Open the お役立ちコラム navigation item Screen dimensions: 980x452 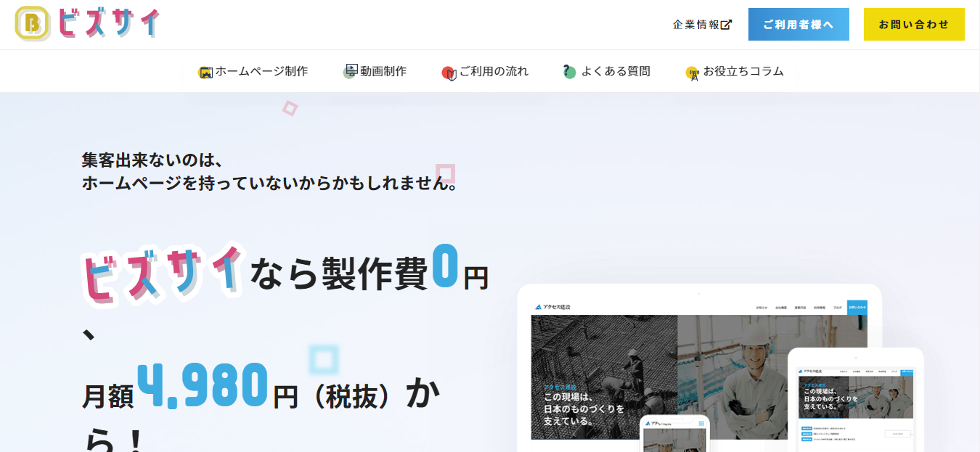[743, 71]
